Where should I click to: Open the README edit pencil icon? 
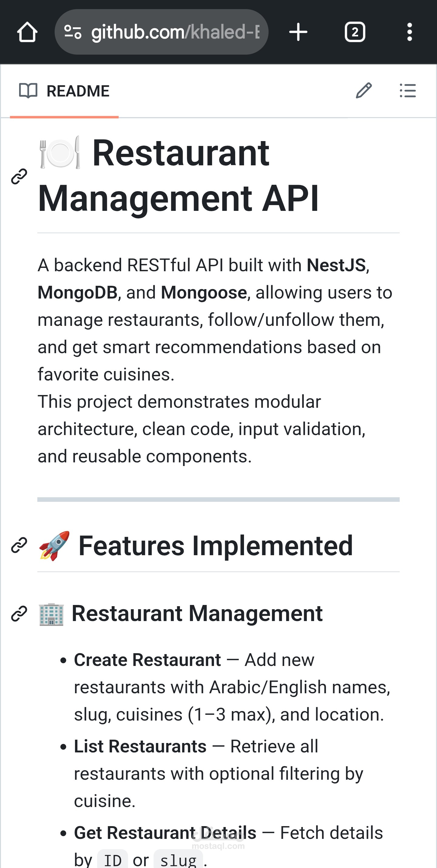pos(364,91)
